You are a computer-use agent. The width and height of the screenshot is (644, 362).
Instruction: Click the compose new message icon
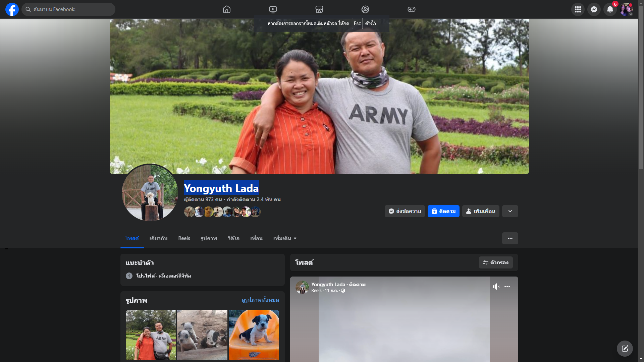tap(625, 349)
